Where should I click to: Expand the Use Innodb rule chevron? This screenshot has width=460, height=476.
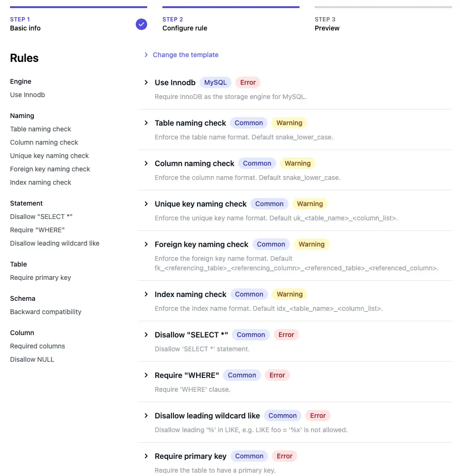(x=146, y=82)
